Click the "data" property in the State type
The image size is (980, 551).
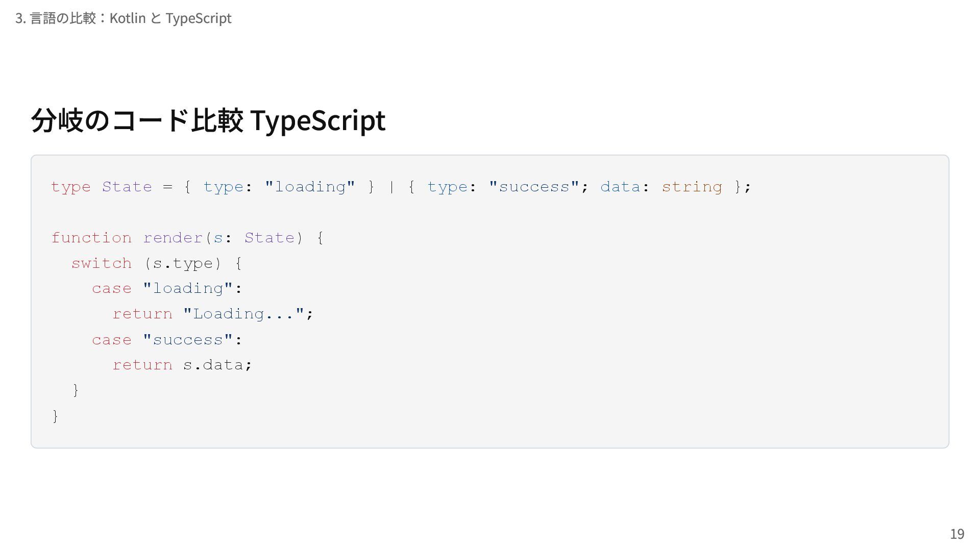[620, 187]
